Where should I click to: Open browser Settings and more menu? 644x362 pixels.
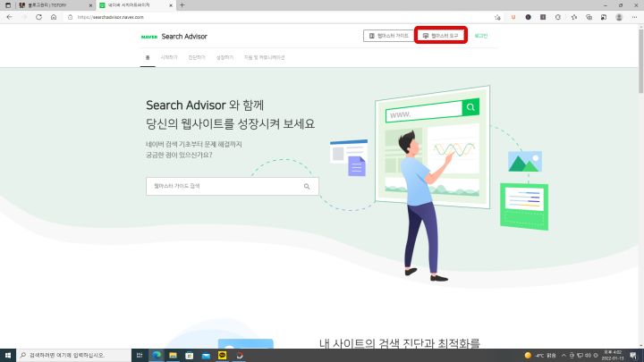tap(634, 17)
